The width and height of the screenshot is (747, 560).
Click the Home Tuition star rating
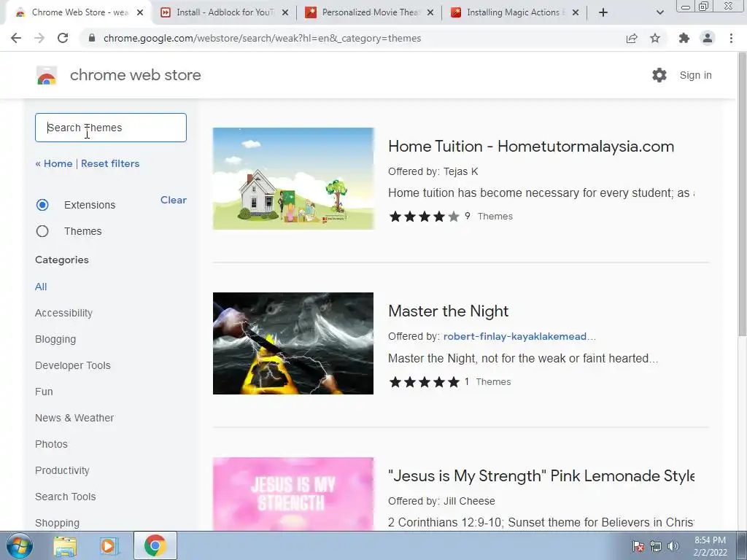424,217
